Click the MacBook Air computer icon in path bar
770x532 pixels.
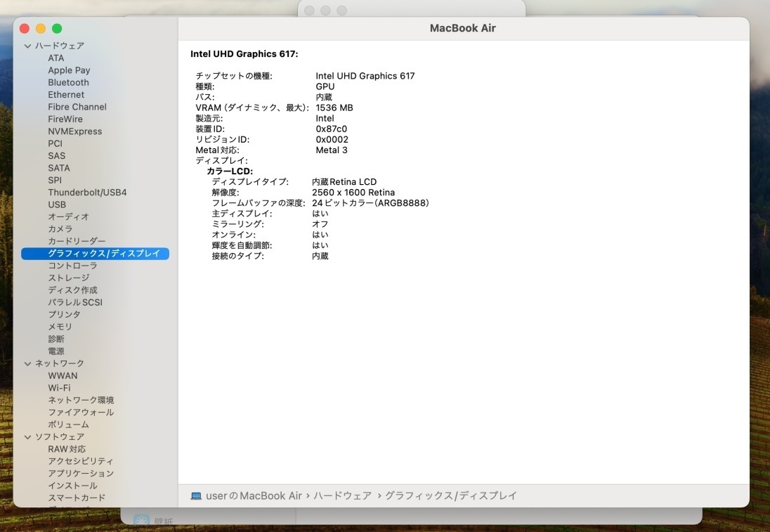click(196, 495)
